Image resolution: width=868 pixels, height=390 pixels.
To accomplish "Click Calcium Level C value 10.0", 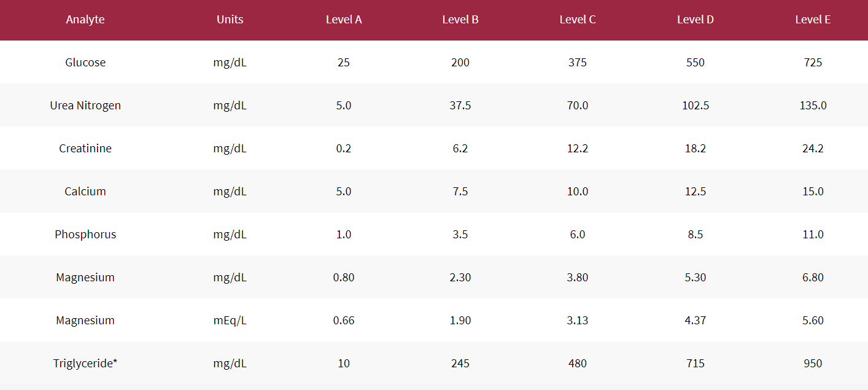I will [578, 192].
